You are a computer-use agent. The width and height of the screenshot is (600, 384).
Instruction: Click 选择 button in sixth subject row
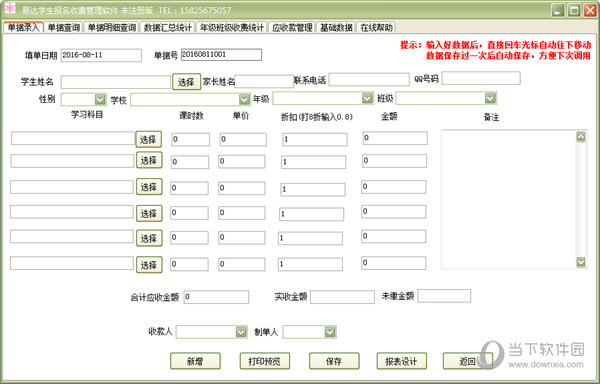click(149, 264)
